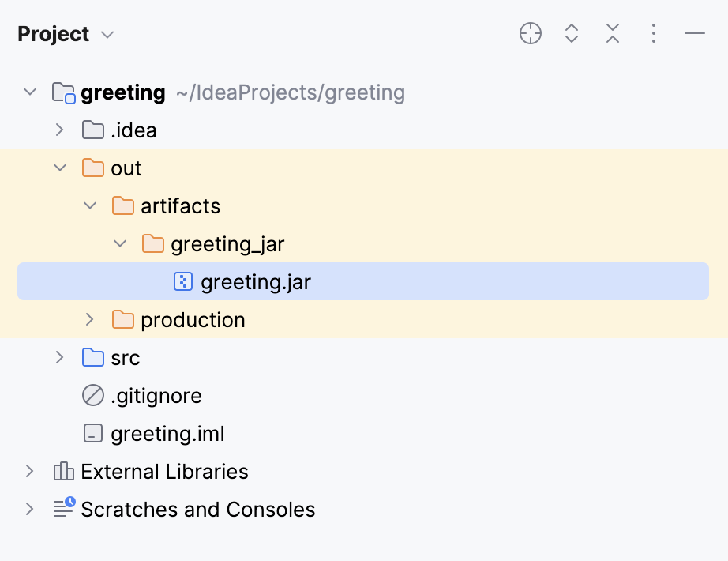This screenshot has height=561, width=728.
Task: Select greeting.jar in the project tree
Action: pos(254,281)
